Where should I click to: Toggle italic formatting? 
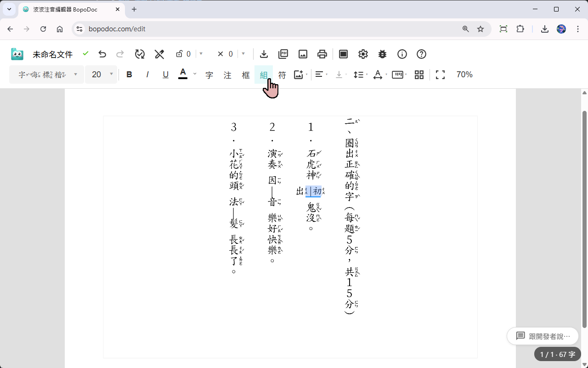[147, 74]
